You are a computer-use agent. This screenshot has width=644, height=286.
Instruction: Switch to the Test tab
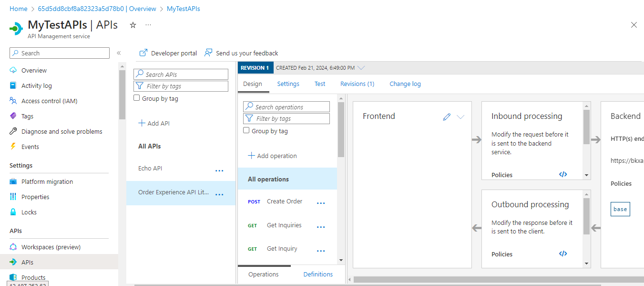coord(320,84)
